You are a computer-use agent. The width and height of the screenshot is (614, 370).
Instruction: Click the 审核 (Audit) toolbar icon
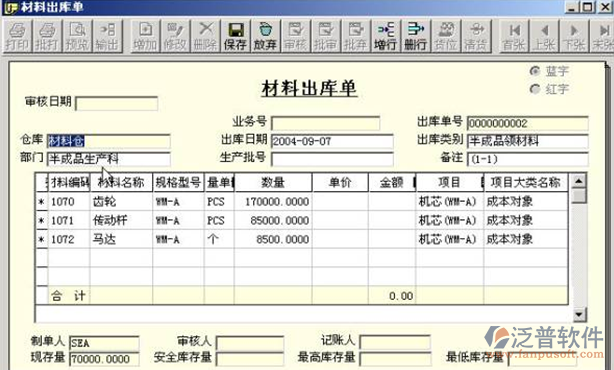coord(295,36)
